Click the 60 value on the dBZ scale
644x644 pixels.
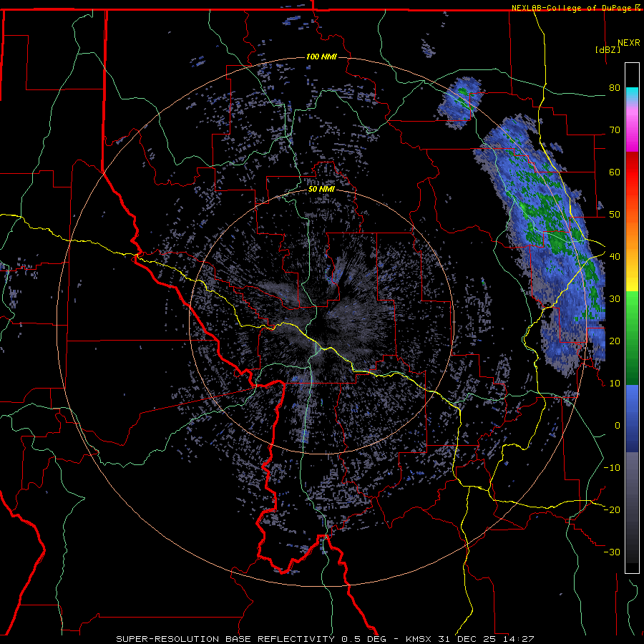615,172
